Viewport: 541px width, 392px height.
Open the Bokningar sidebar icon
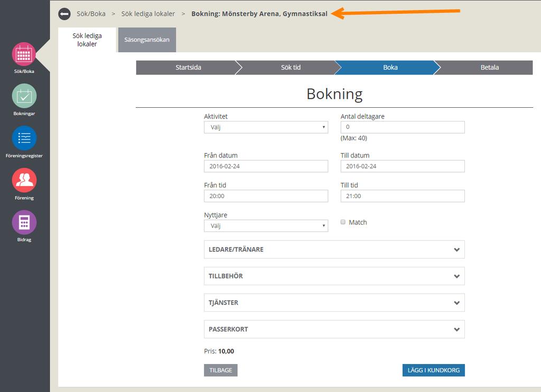pyautogui.click(x=24, y=96)
